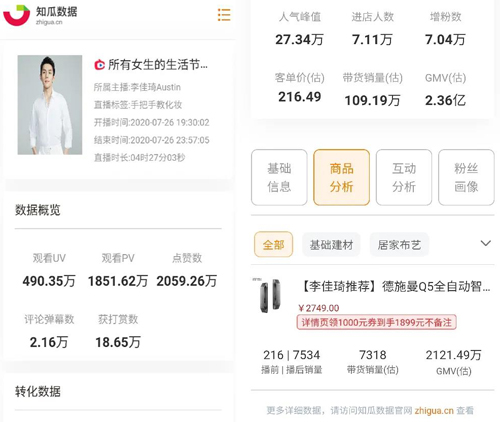Image resolution: width=500 pixels, height=422 pixels.
Task: Open the Desman Q5 product thumbnail
Action: pyautogui.click(x=269, y=295)
